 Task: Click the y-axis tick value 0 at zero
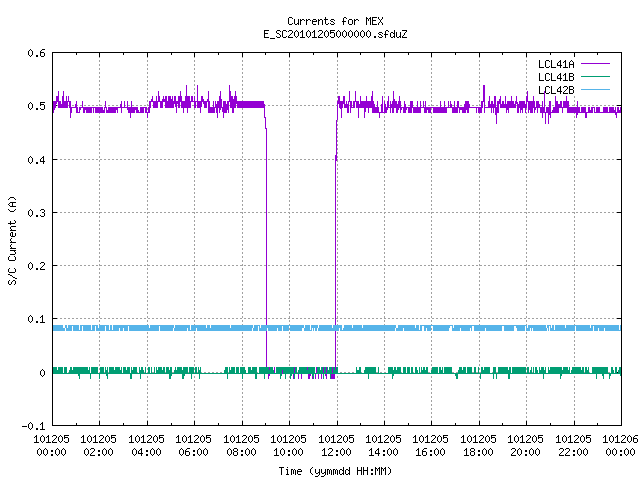pyautogui.click(x=42, y=373)
